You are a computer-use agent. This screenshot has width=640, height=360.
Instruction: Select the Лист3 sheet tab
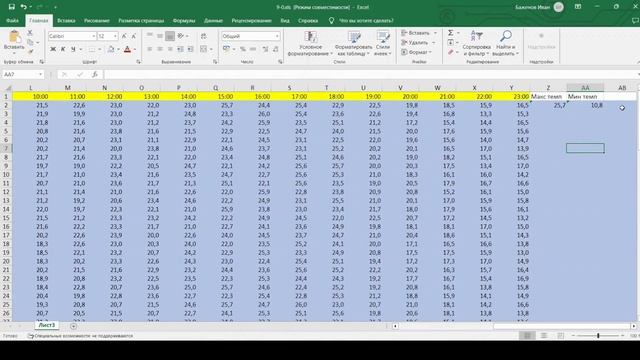(x=47, y=325)
